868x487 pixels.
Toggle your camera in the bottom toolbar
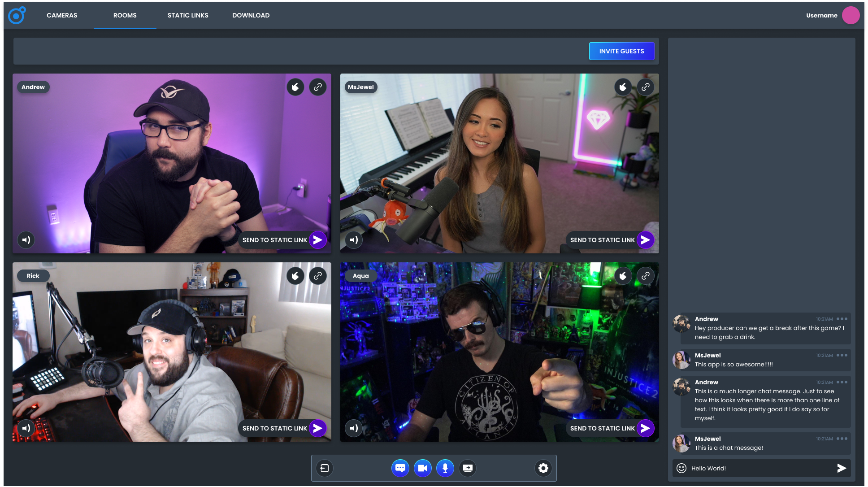pyautogui.click(x=422, y=468)
